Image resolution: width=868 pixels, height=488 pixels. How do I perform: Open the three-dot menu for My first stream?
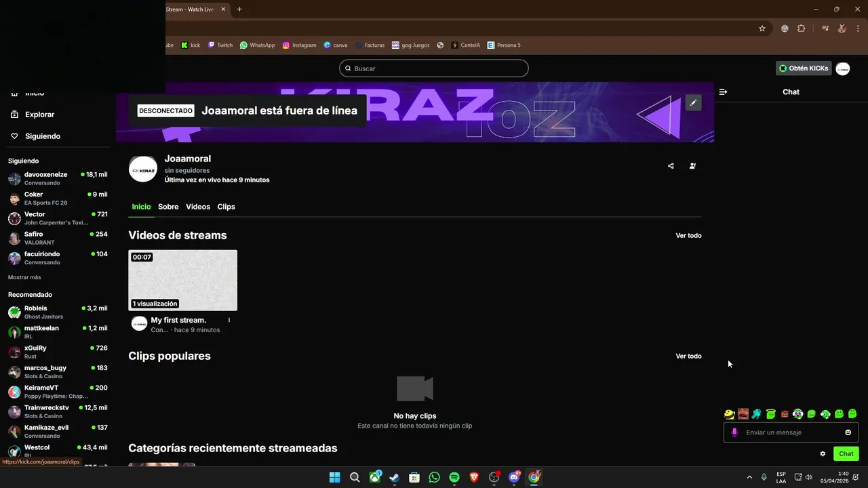coord(229,320)
